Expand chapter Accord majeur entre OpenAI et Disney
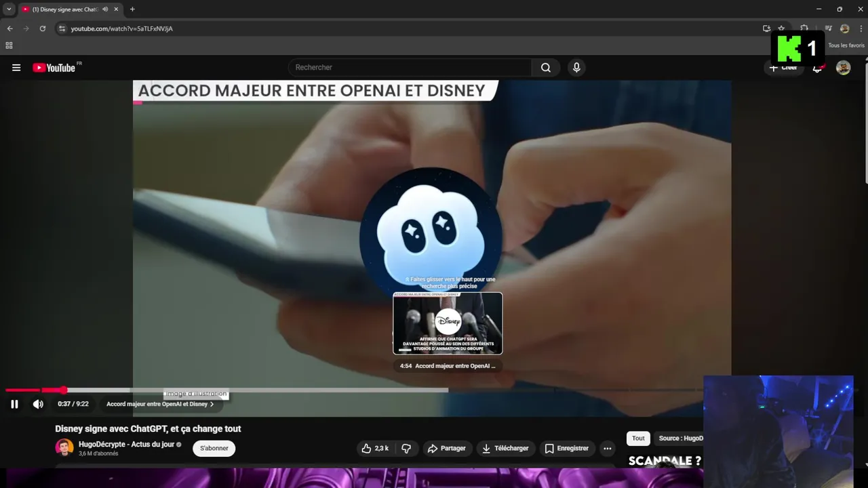Viewport: 868px width, 488px height. pos(160,404)
